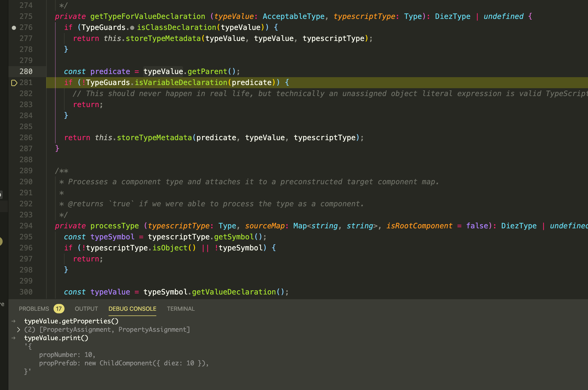This screenshot has height=390, width=588.
Task: Click the isVariableDeclaration call on highlighted line
Action: [x=181, y=82]
